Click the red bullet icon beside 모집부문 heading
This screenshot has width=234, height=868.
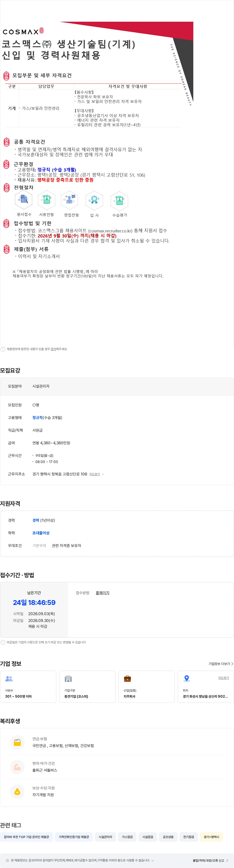[6, 75]
